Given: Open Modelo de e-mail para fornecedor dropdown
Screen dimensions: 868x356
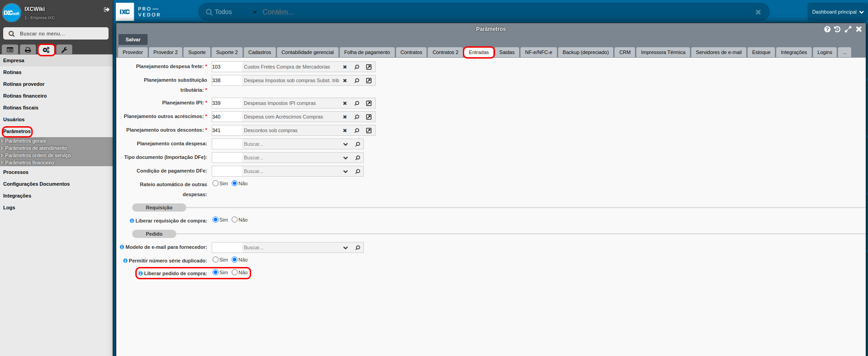Looking at the screenshot, I should pyautogui.click(x=346, y=248).
